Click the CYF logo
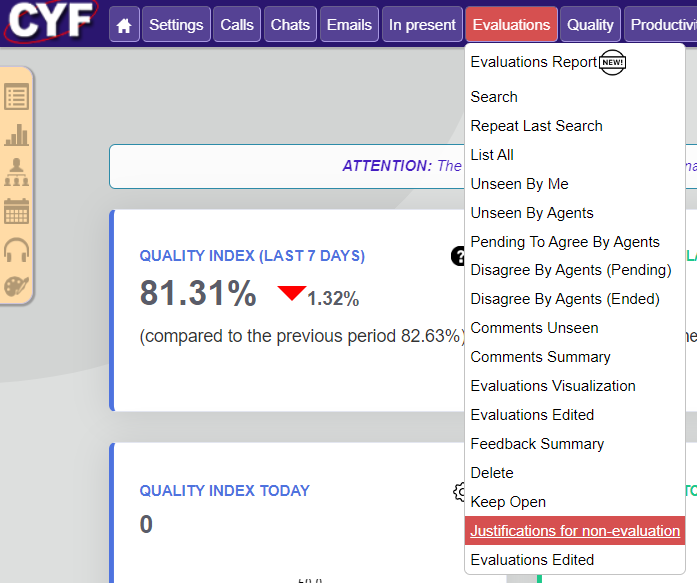This screenshot has height=583, width=697. (x=50, y=22)
